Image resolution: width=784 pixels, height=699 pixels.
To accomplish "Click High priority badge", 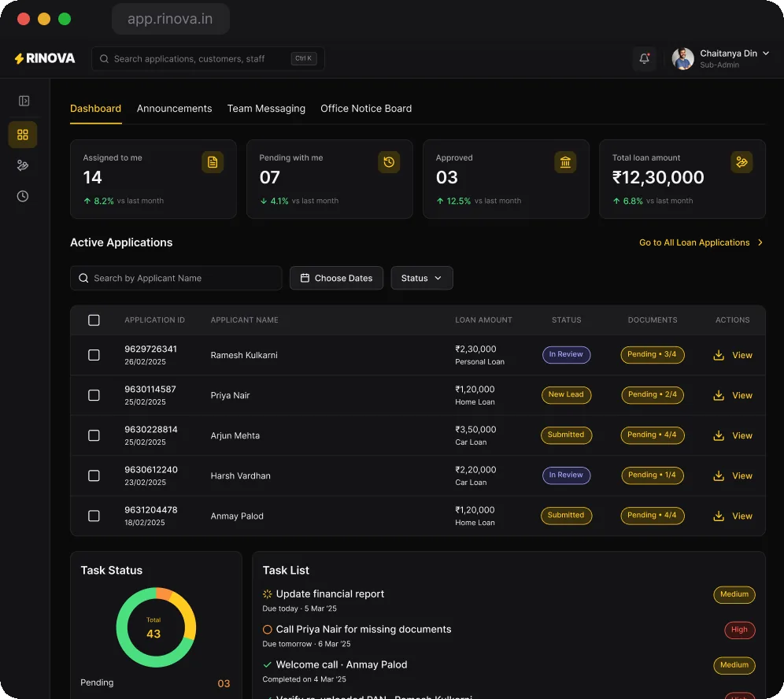I will [739, 630].
